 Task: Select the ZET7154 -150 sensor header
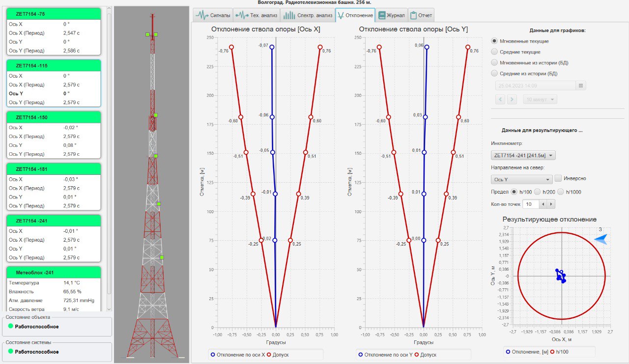point(53,117)
